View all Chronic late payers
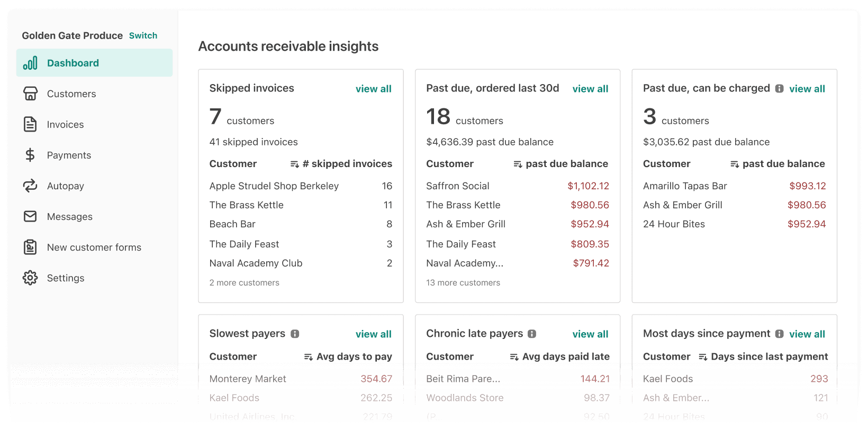Screen dimensions: 868x423 [x=590, y=334]
